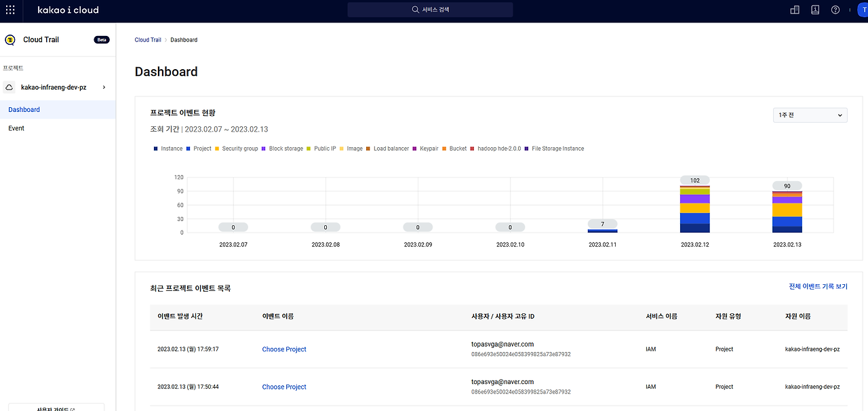Open the user profile avatar T
Screen dimensions: 868x411
(x=862, y=10)
